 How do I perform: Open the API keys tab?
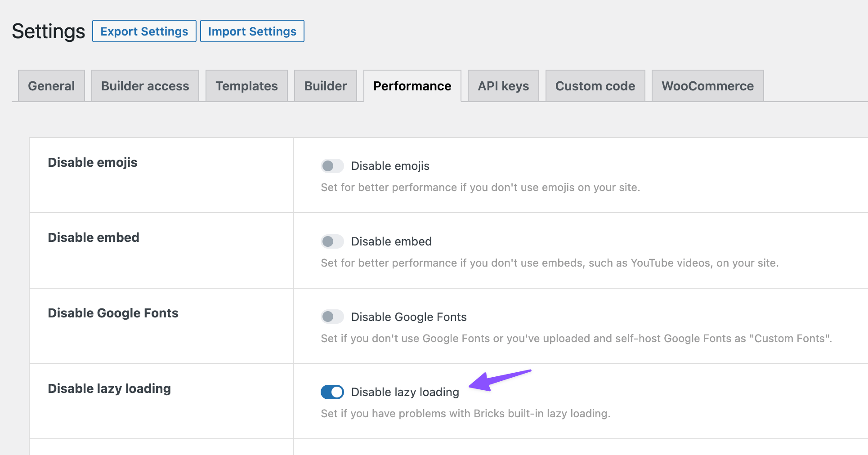coord(503,86)
